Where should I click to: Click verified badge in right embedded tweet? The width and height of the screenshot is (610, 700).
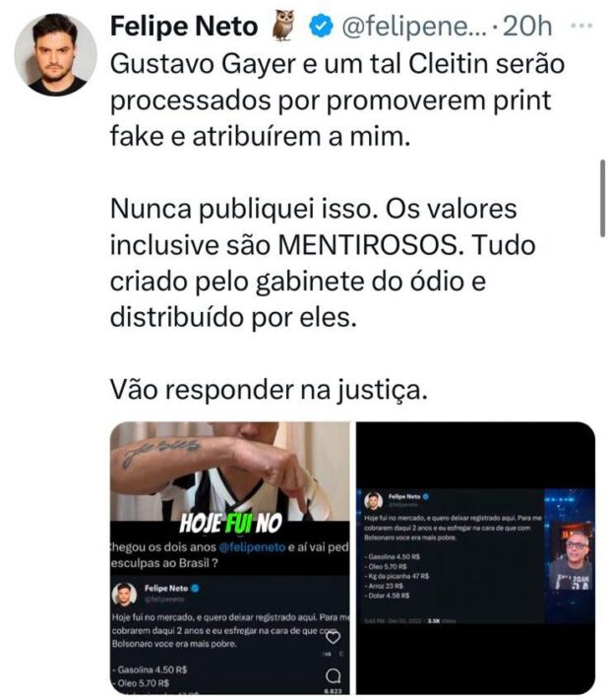tap(425, 496)
